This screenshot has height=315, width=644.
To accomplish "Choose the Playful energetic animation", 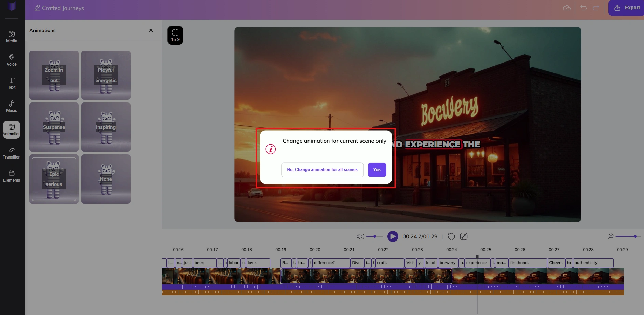I will (106, 75).
